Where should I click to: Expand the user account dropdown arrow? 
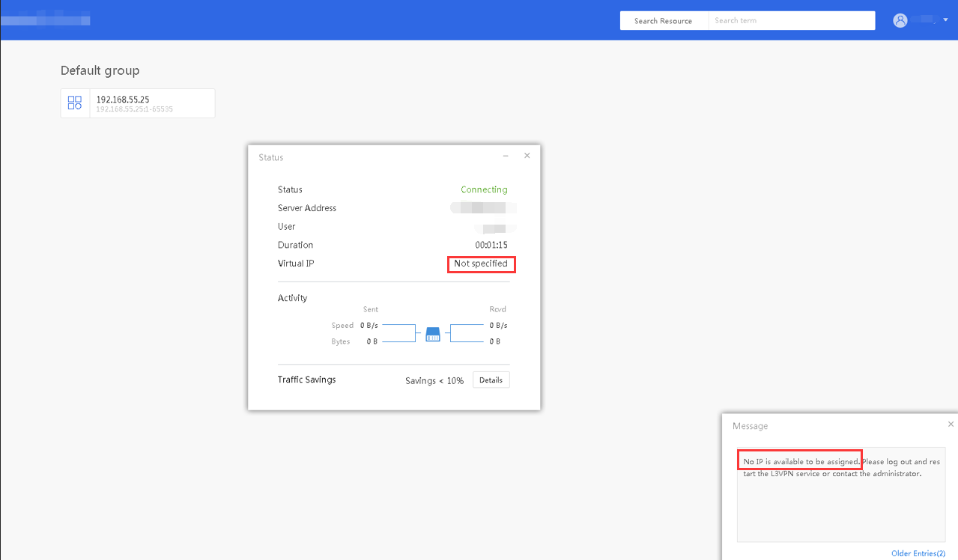tap(945, 20)
